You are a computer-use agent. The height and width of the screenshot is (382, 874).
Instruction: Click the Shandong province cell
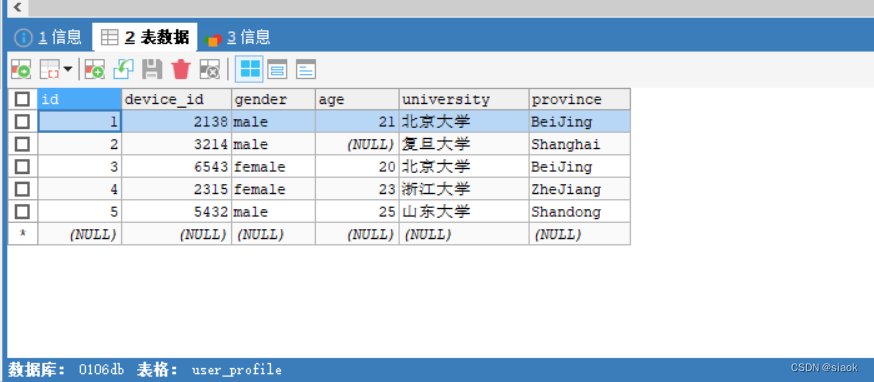[x=580, y=212]
